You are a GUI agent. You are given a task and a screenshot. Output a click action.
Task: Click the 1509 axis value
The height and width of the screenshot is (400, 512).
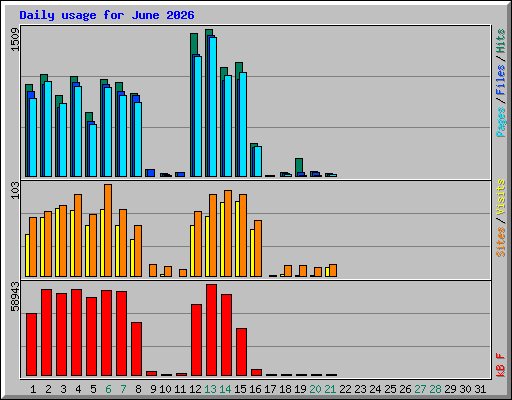click(15, 40)
